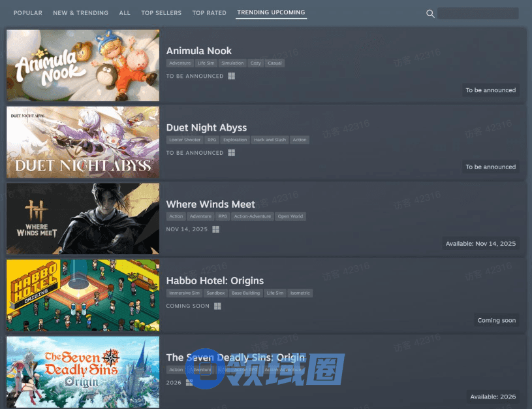Open the Where Winds Meet title link
Image resolution: width=532 pixels, height=409 pixels.
pos(210,204)
